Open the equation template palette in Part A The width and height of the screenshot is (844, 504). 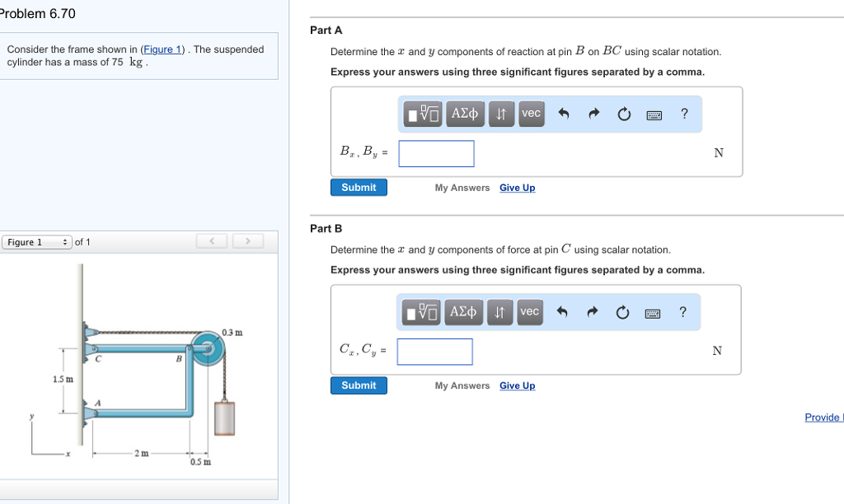(x=421, y=114)
